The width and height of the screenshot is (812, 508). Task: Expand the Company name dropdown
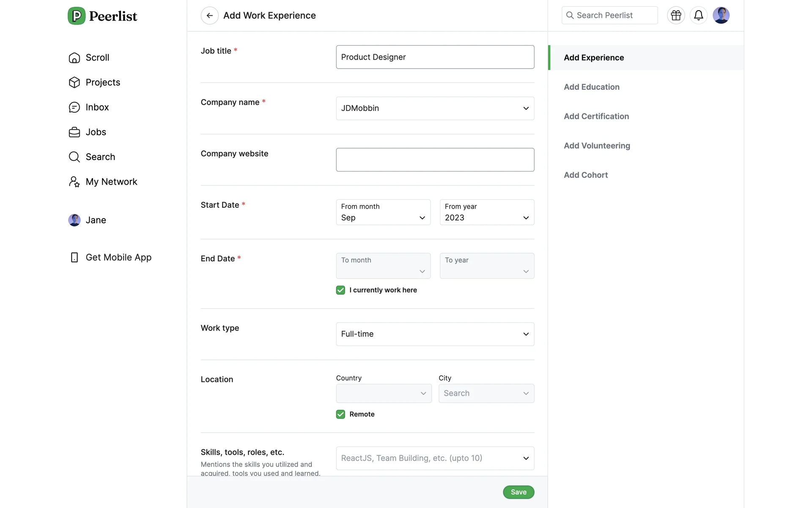pyautogui.click(x=435, y=108)
